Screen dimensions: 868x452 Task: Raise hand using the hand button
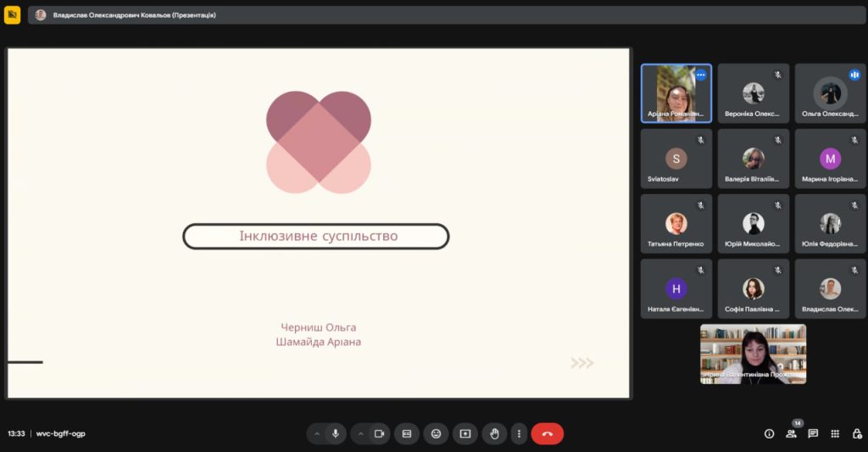(x=493, y=433)
